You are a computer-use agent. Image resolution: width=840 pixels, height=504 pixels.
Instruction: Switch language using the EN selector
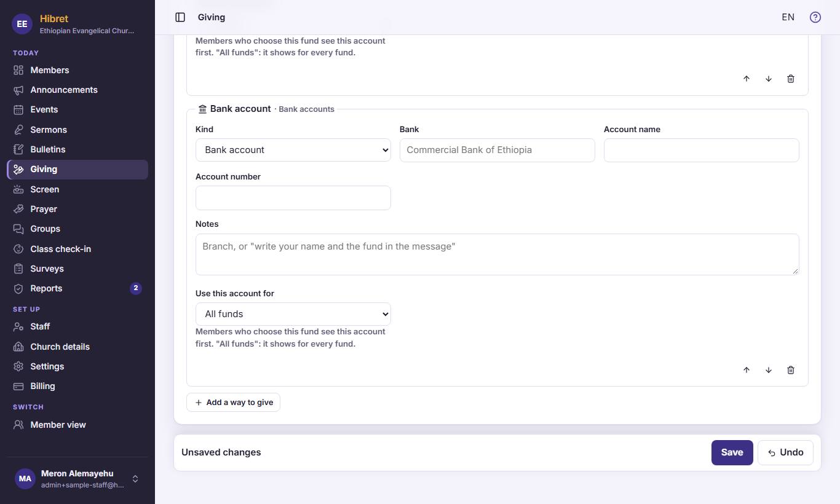[x=788, y=17]
